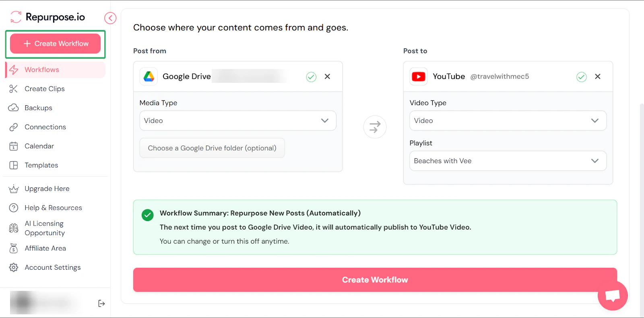
Task: Click the question mark help icon
Action: pyautogui.click(x=14, y=208)
